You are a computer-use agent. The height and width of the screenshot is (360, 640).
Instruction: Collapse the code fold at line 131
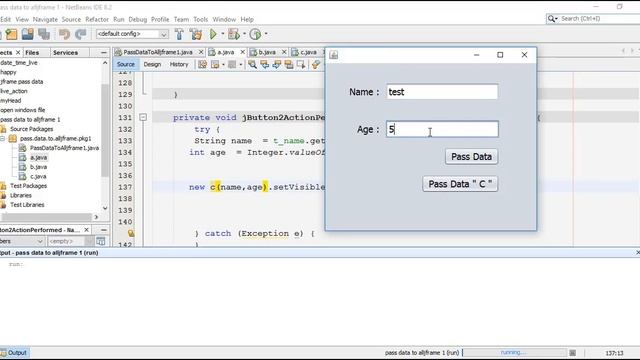(x=143, y=118)
